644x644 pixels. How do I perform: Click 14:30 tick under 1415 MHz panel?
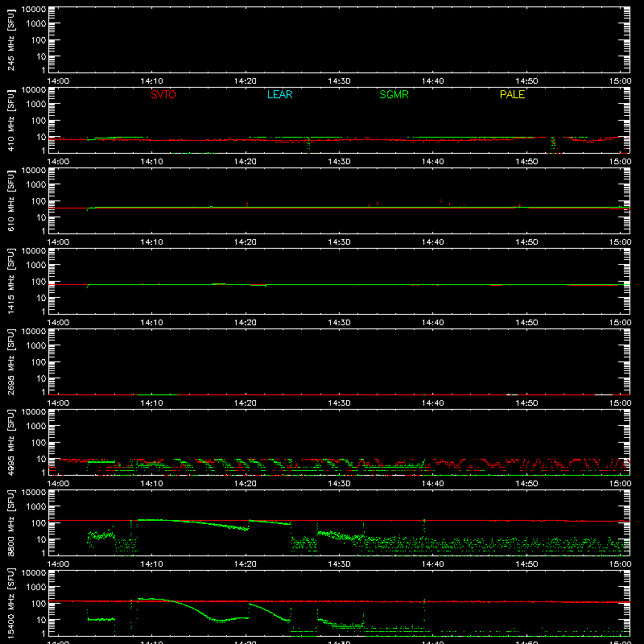[339, 323]
